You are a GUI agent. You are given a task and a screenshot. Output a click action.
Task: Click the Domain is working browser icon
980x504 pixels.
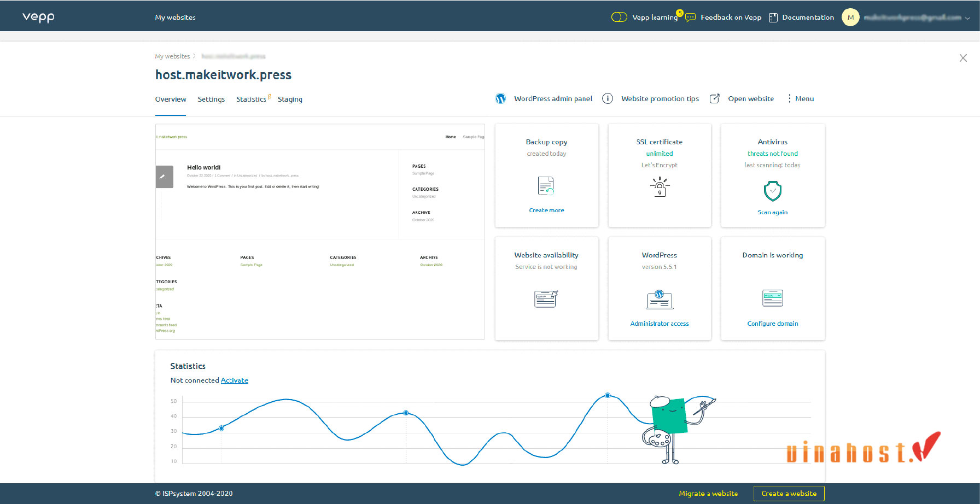tap(772, 298)
